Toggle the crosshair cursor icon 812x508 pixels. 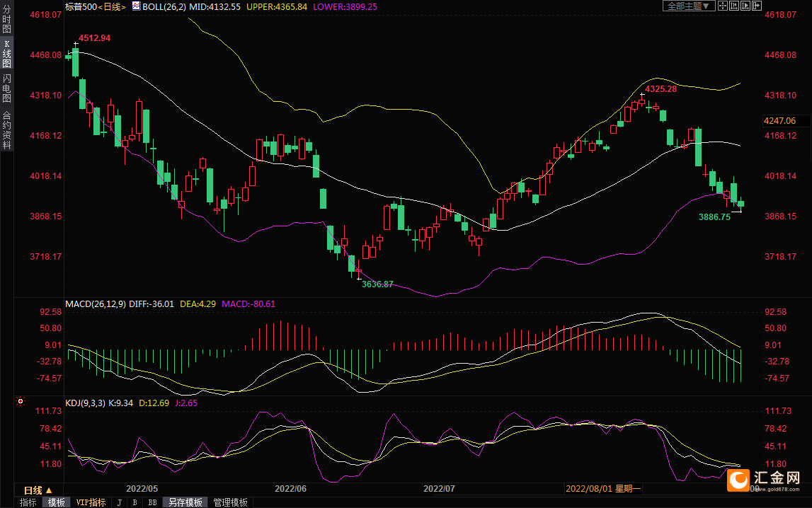tap(722, 6)
